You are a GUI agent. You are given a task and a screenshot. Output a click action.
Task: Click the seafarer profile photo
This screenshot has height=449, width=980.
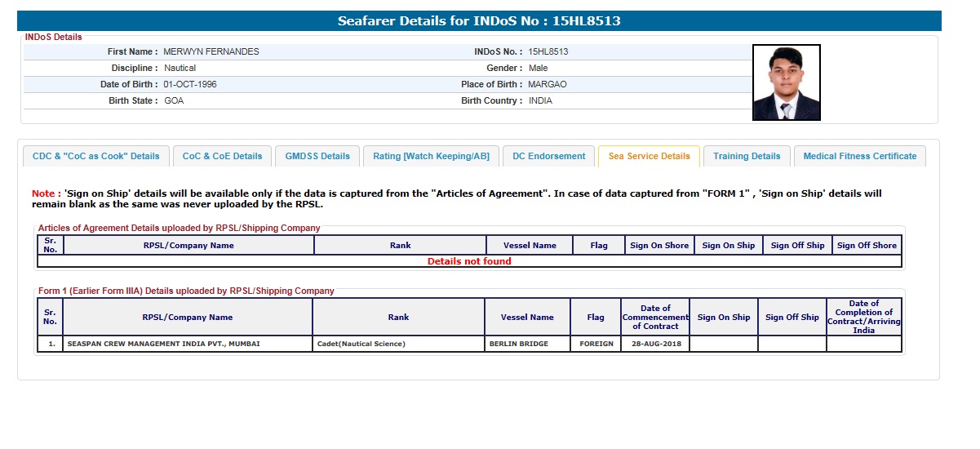tap(786, 82)
